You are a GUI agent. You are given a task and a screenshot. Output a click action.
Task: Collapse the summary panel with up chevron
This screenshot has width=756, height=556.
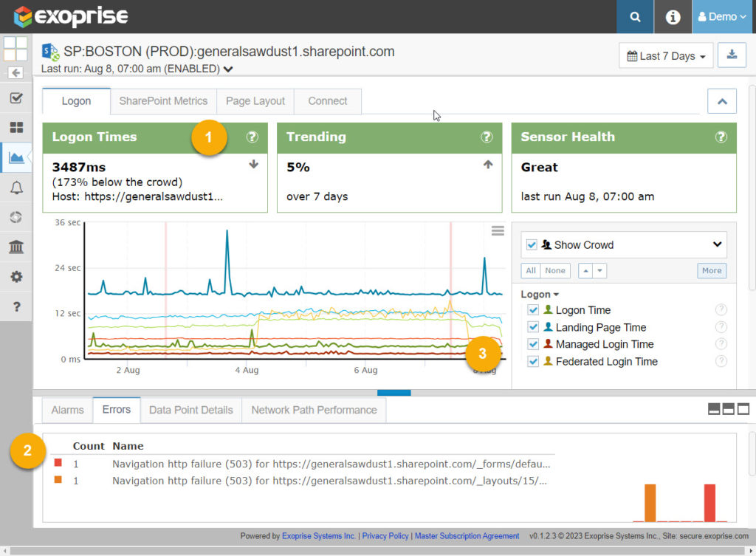[x=722, y=101]
